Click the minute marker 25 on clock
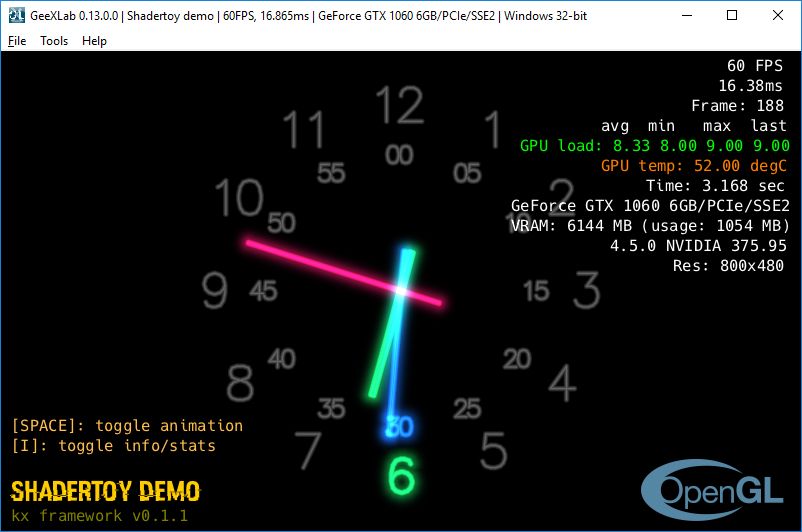The width and height of the screenshot is (802, 532). coord(467,409)
